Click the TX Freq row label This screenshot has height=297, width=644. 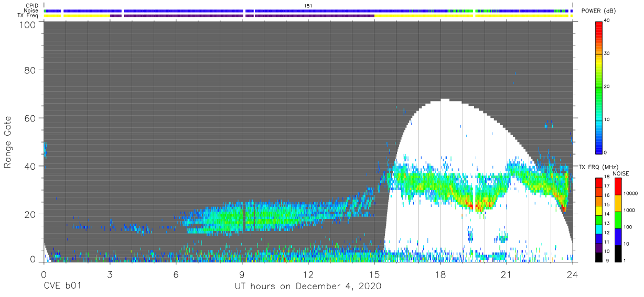click(28, 16)
